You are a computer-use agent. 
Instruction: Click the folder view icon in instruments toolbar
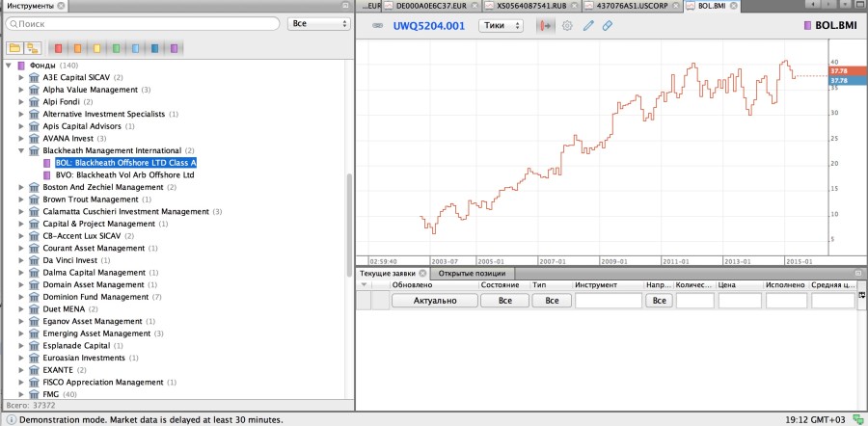tap(14, 47)
